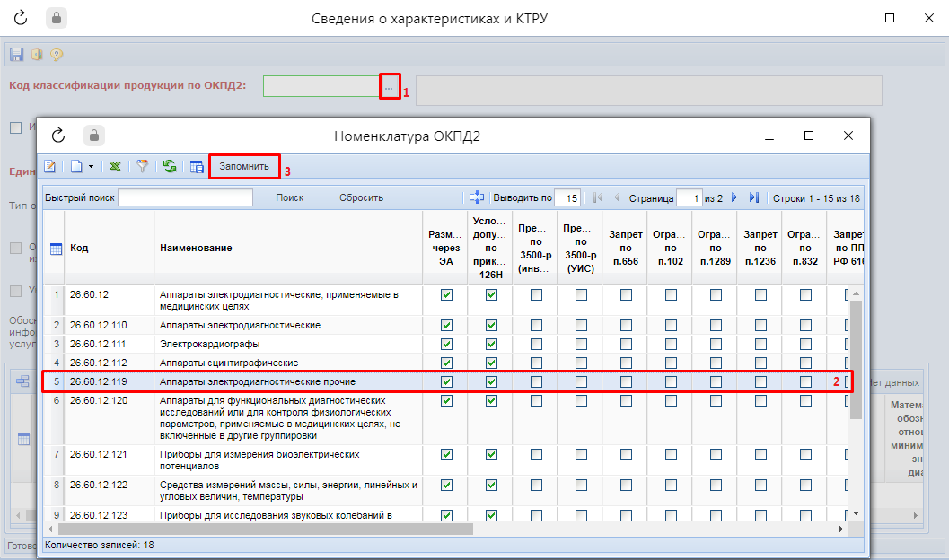Click the lock icon in Номенклатура ОКПД2 window
The width and height of the screenshot is (949, 560).
(x=94, y=136)
